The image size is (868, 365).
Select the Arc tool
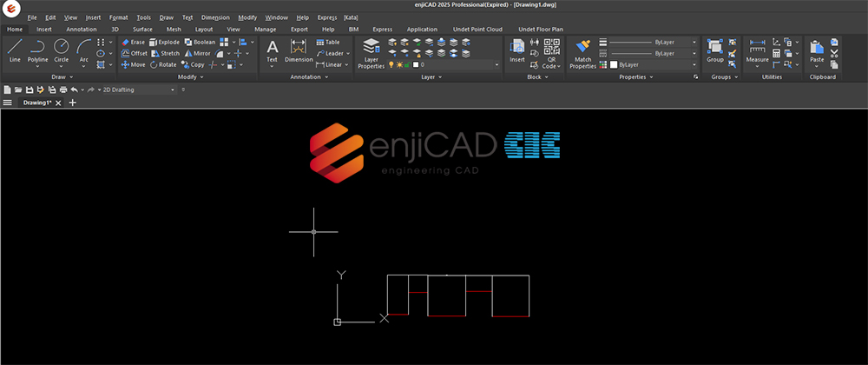click(x=83, y=50)
